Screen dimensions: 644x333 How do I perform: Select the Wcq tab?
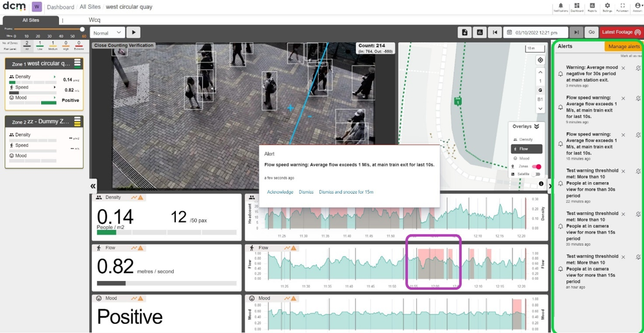tap(94, 20)
